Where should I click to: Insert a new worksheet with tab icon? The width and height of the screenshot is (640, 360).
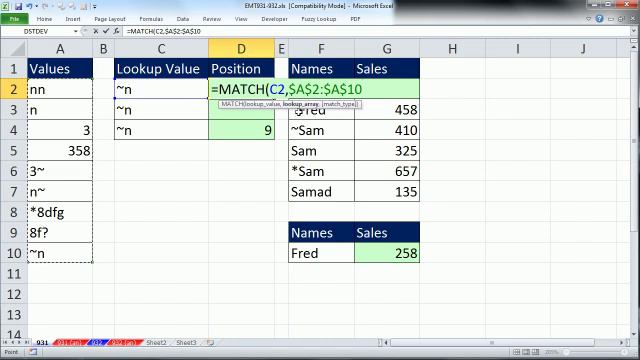[x=210, y=342]
